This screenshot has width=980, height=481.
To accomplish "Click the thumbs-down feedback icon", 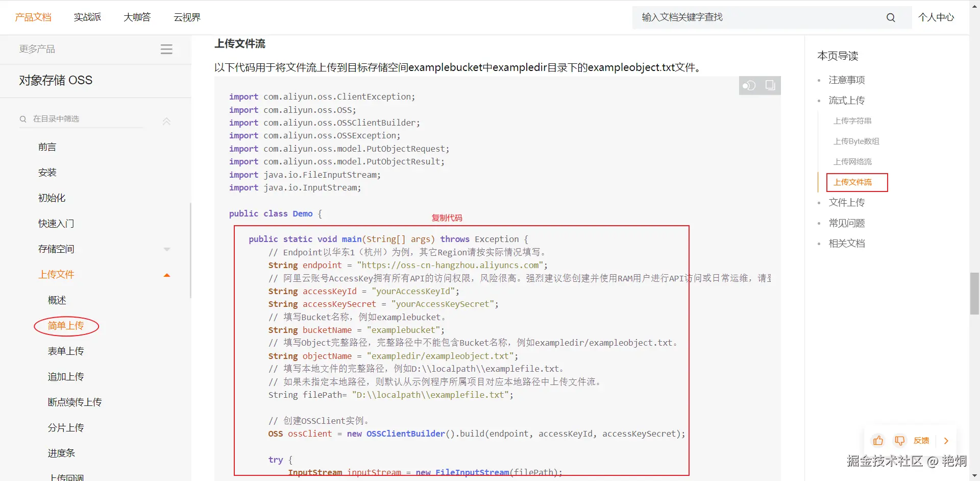I will 899,441.
